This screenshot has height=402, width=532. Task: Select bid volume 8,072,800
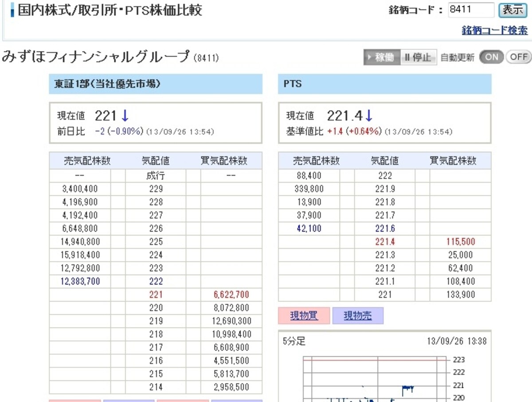(x=231, y=308)
